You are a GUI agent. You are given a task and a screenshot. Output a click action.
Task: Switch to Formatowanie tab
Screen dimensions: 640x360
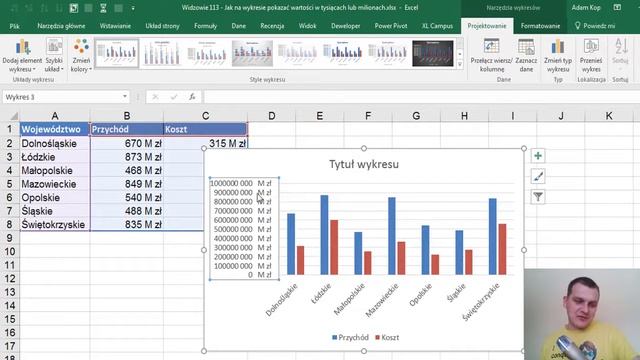[540, 26]
